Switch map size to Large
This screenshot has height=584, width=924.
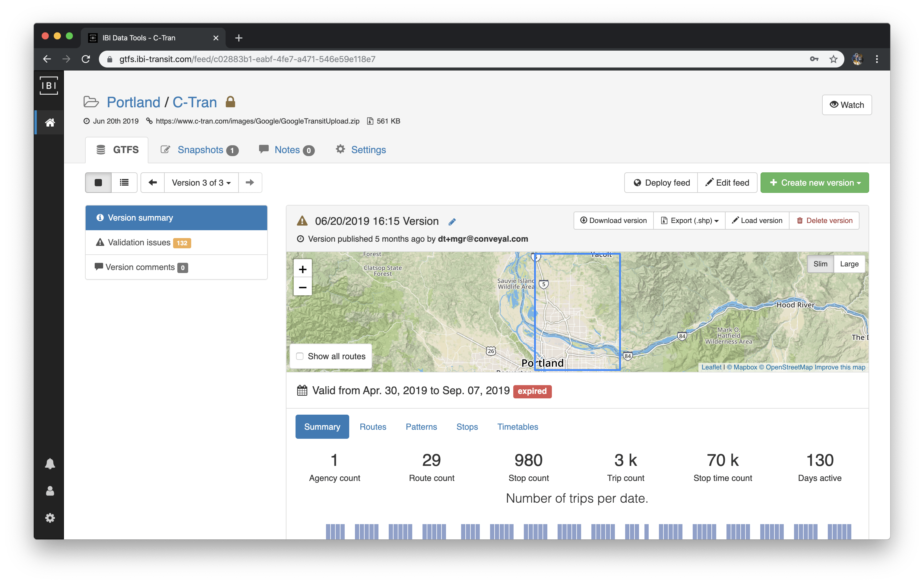coord(849,264)
